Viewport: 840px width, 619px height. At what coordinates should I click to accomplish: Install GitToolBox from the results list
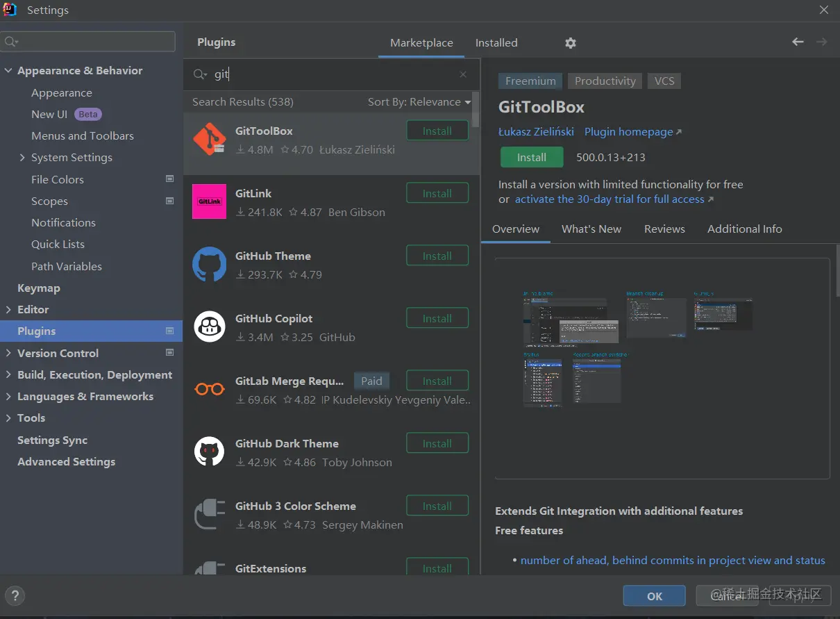pyautogui.click(x=437, y=131)
